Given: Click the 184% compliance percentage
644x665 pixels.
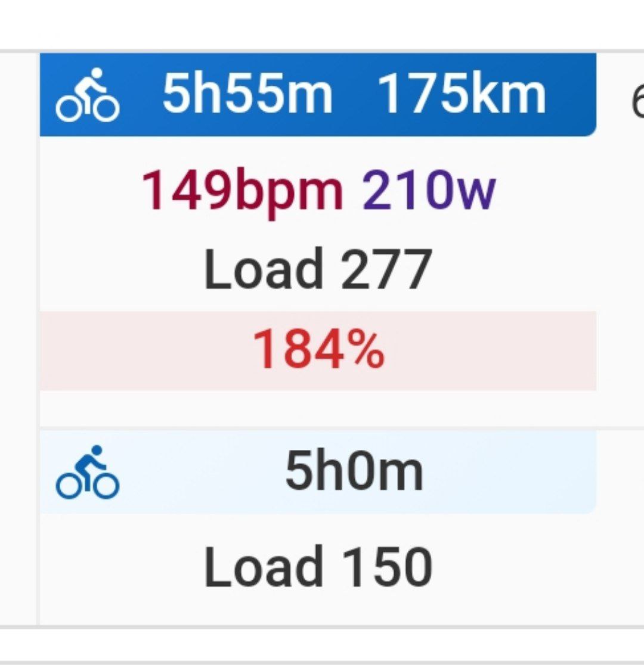Looking at the screenshot, I should [x=318, y=350].
